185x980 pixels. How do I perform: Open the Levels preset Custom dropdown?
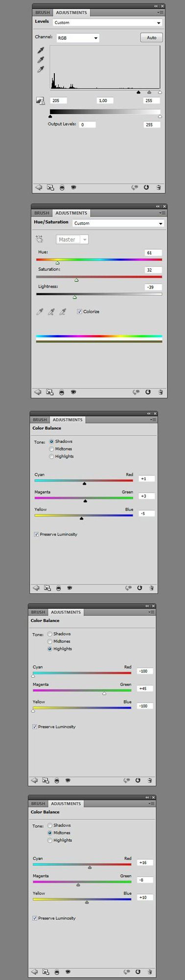[x=107, y=23]
